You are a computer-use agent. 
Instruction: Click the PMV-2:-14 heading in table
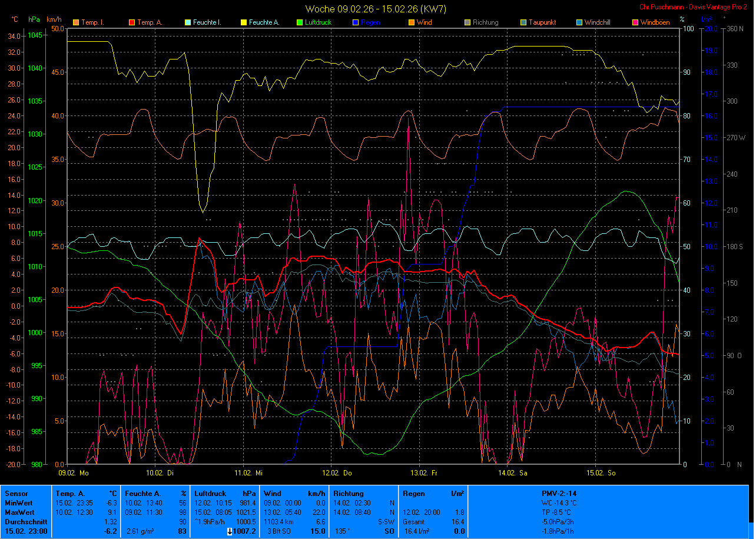coord(559,493)
